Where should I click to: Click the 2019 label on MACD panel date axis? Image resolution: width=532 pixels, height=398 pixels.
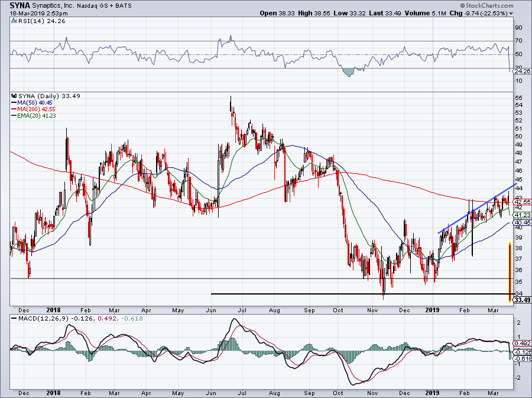coord(432,393)
